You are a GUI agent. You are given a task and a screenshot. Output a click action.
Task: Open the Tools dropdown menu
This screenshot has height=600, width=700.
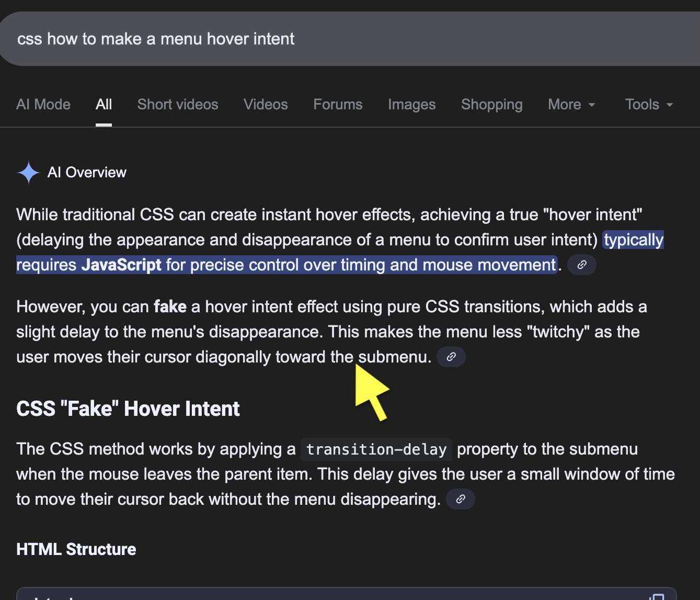[x=648, y=105]
